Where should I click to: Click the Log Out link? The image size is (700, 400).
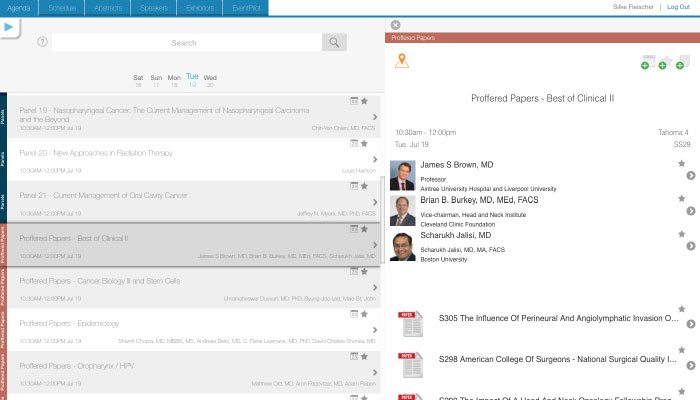pos(678,7)
